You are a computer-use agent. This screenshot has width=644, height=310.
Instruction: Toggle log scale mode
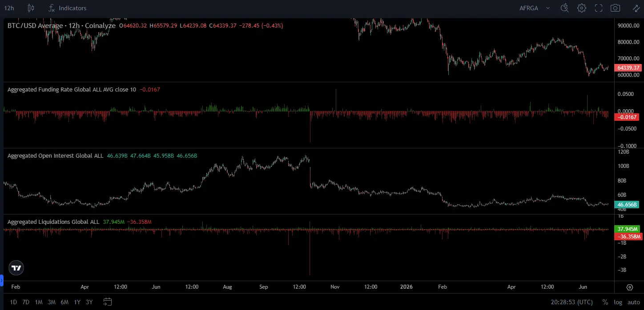click(618, 302)
